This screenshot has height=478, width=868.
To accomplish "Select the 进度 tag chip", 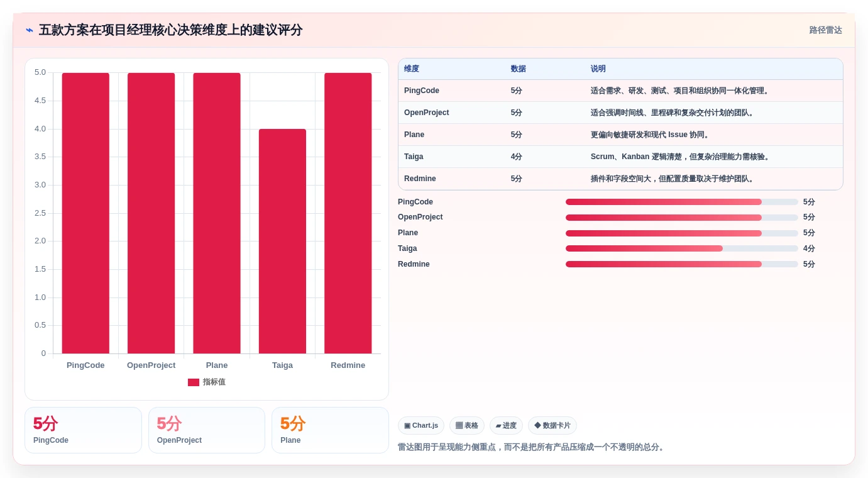I will pos(506,426).
